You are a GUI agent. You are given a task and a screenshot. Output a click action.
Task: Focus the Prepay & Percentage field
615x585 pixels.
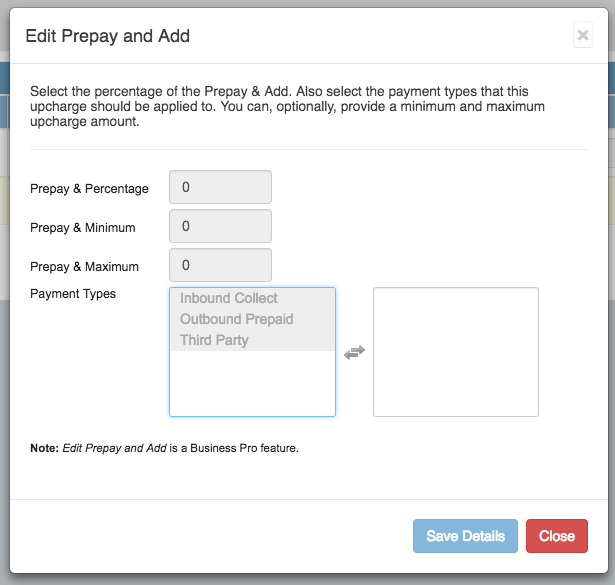click(221, 188)
